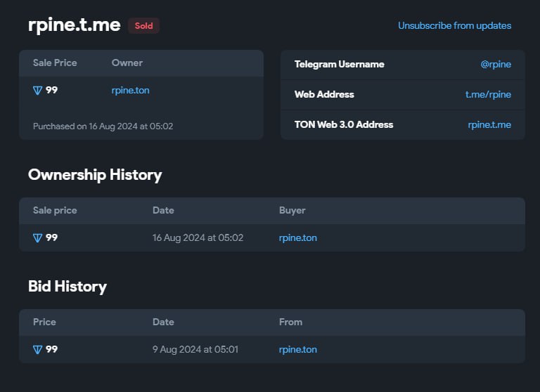The width and height of the screenshot is (540, 392).
Task: Follow the t.me/rpine web address link
Action: click(488, 94)
